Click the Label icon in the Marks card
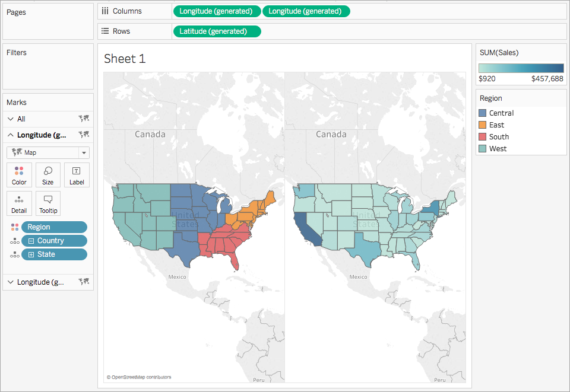 pos(77,174)
